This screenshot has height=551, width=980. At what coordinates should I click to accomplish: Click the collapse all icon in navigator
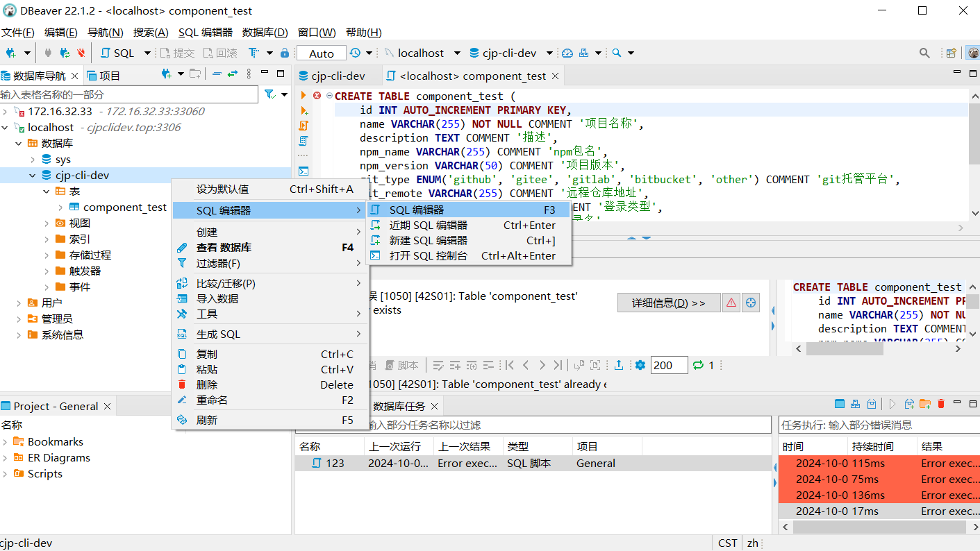point(217,74)
